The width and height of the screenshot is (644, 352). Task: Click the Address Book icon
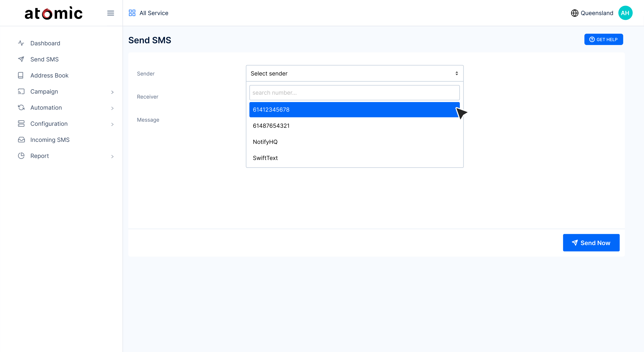click(21, 75)
